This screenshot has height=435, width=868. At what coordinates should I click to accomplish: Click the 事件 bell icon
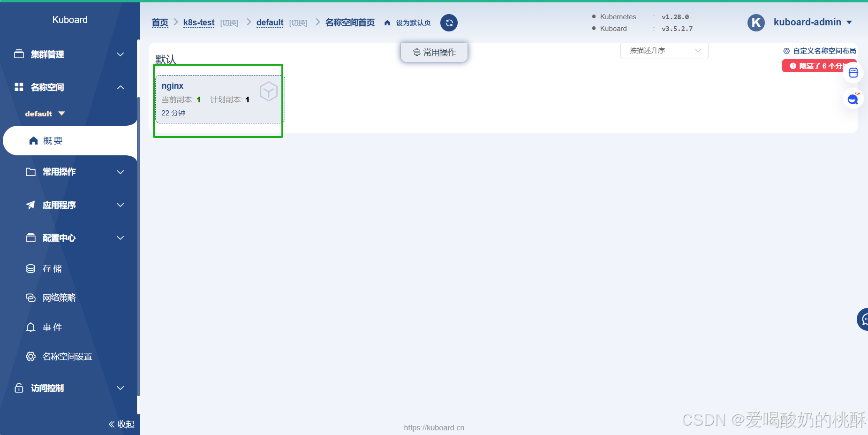tap(30, 327)
